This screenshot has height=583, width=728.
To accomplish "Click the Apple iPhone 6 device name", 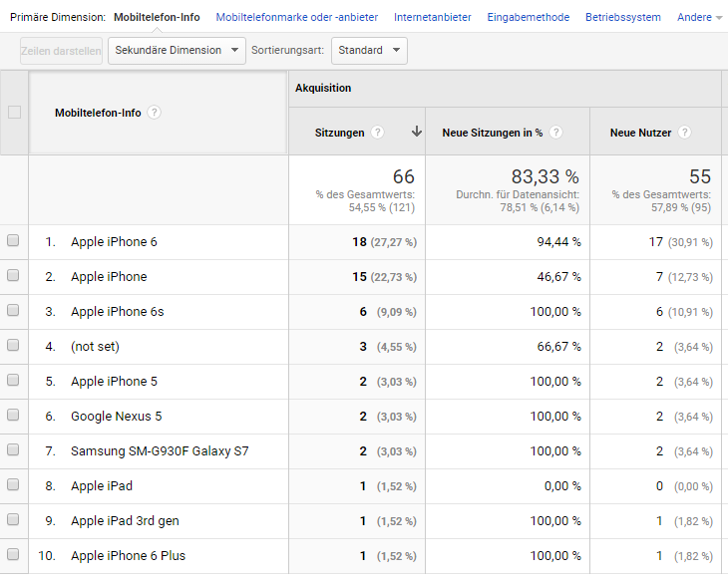I will 114,241.
